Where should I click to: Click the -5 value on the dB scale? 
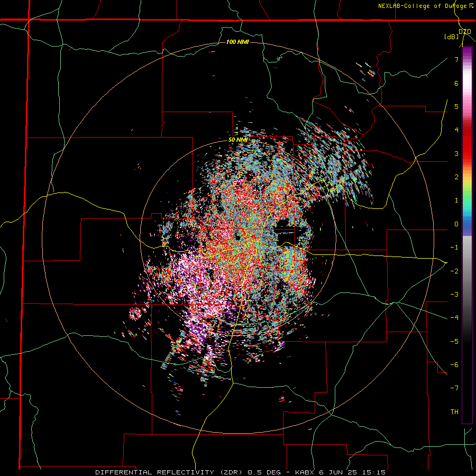pyautogui.click(x=454, y=342)
